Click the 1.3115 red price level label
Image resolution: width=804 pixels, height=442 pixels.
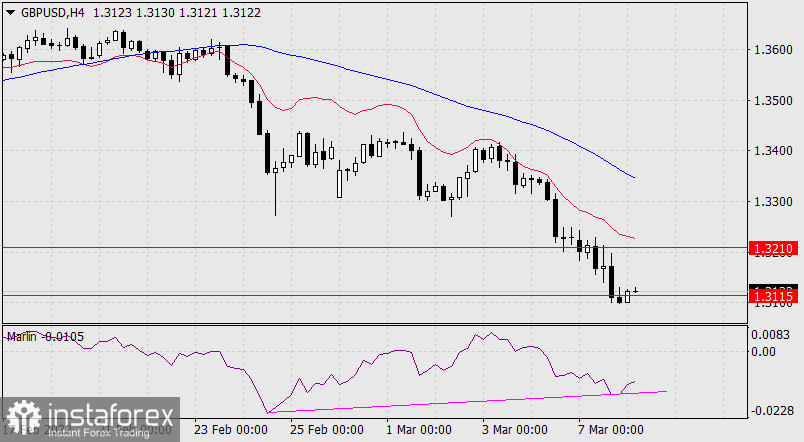coord(774,296)
